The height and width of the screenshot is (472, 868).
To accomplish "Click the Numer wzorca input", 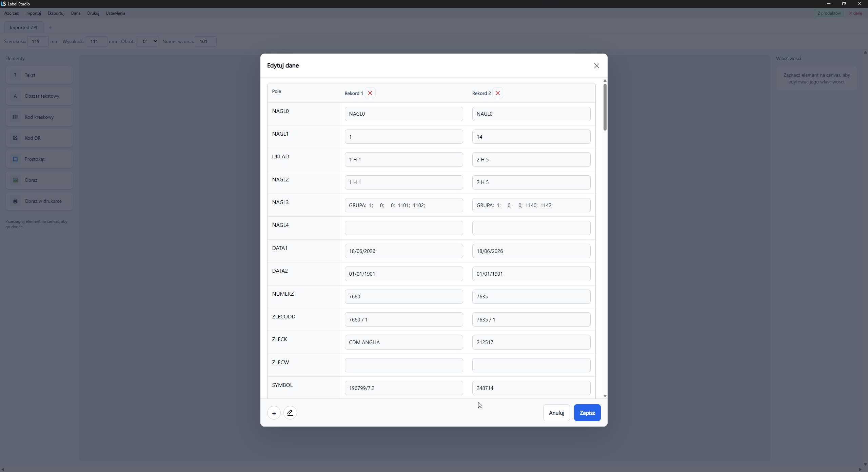I will point(206,41).
